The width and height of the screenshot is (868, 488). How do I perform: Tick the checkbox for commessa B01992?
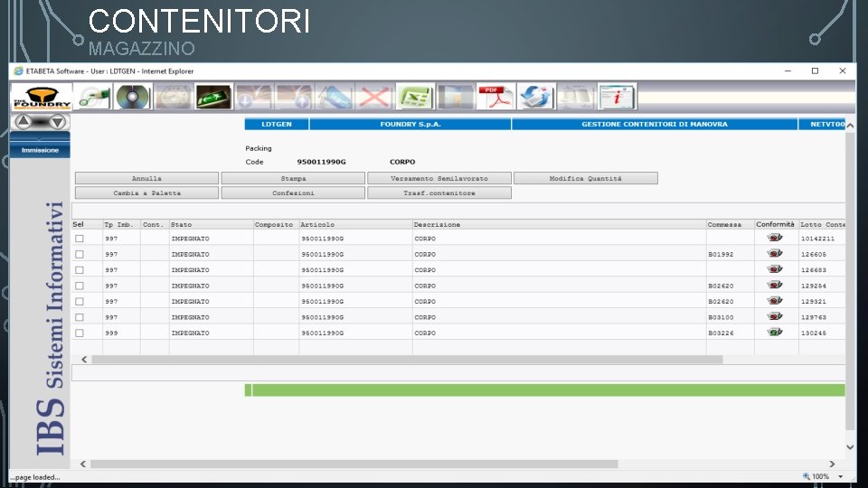click(x=80, y=255)
